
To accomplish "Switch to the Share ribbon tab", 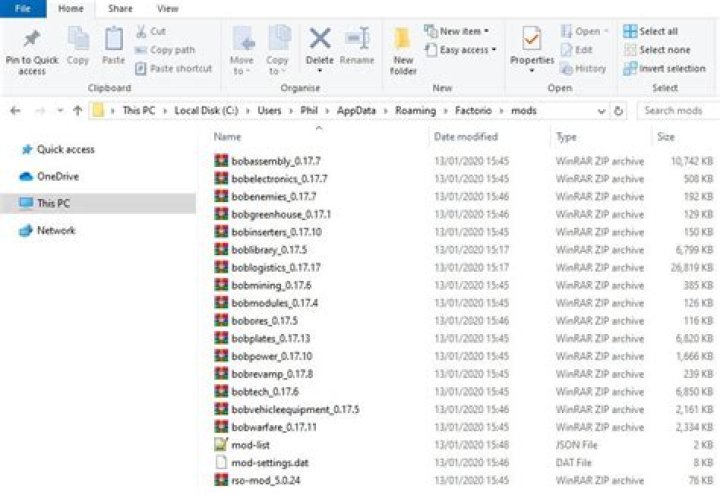I will tap(120, 9).
